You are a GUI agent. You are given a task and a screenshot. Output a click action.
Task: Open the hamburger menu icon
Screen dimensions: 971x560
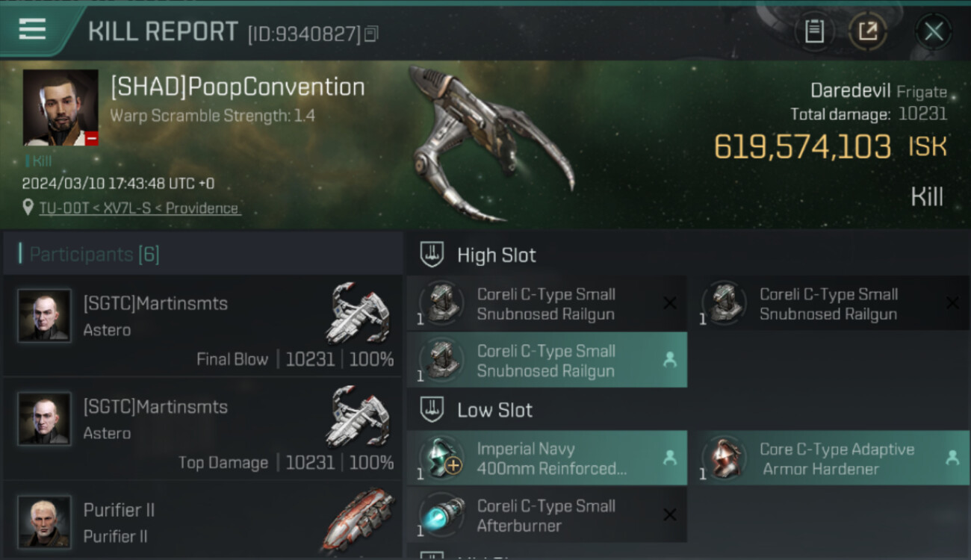point(32,29)
